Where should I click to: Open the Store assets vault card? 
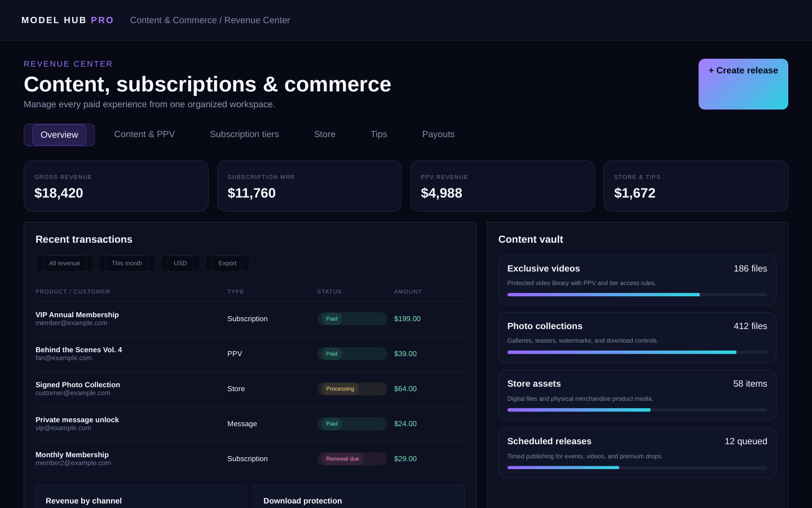(637, 395)
